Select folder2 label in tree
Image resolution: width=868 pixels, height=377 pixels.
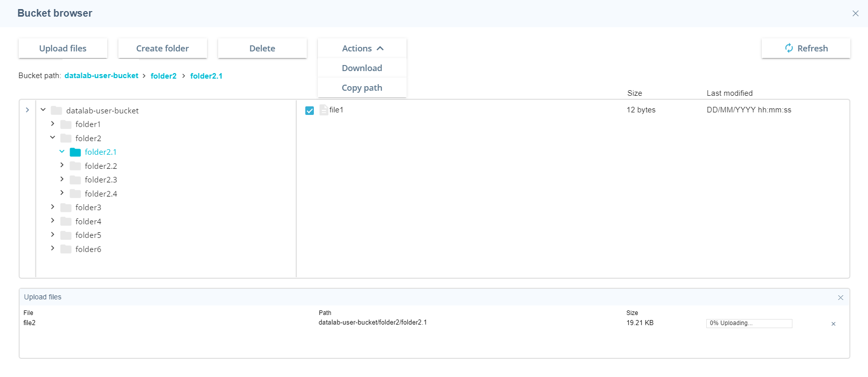(88, 138)
